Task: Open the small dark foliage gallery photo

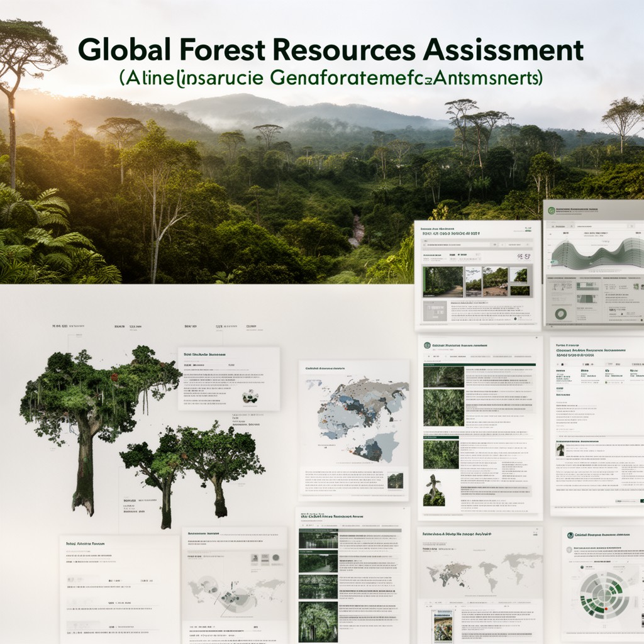Action: click(519, 291)
